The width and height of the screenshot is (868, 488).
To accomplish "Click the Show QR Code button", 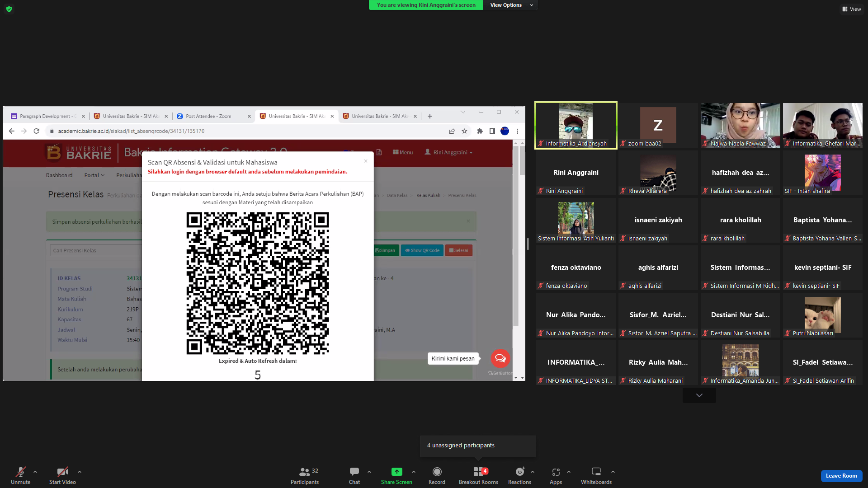I will pos(422,250).
